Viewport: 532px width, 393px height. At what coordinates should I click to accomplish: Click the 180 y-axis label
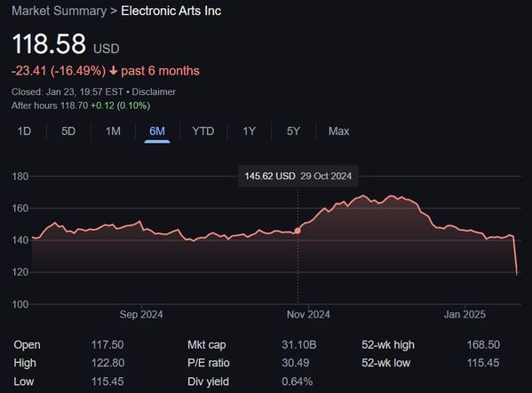coord(20,177)
